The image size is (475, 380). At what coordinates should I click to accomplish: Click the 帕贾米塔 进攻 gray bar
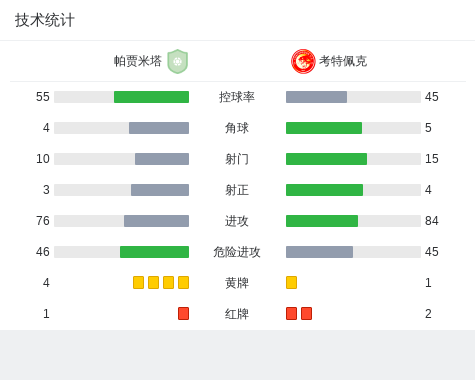[156, 221]
